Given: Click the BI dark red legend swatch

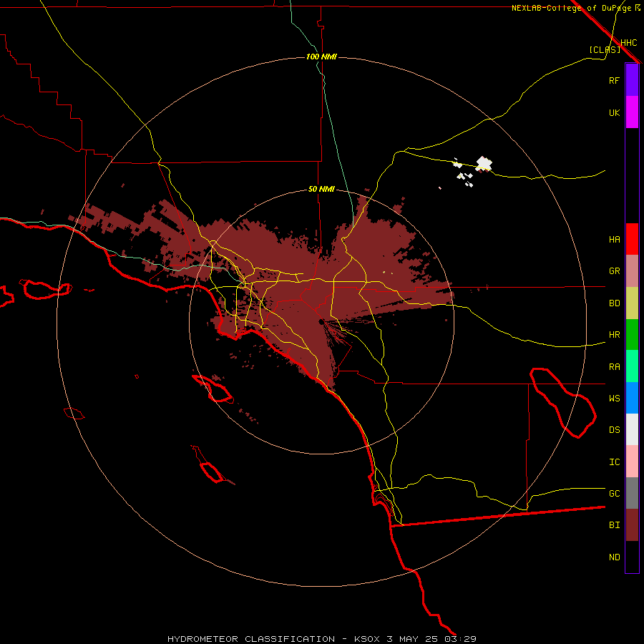Looking at the screenshot, I should point(632,525).
